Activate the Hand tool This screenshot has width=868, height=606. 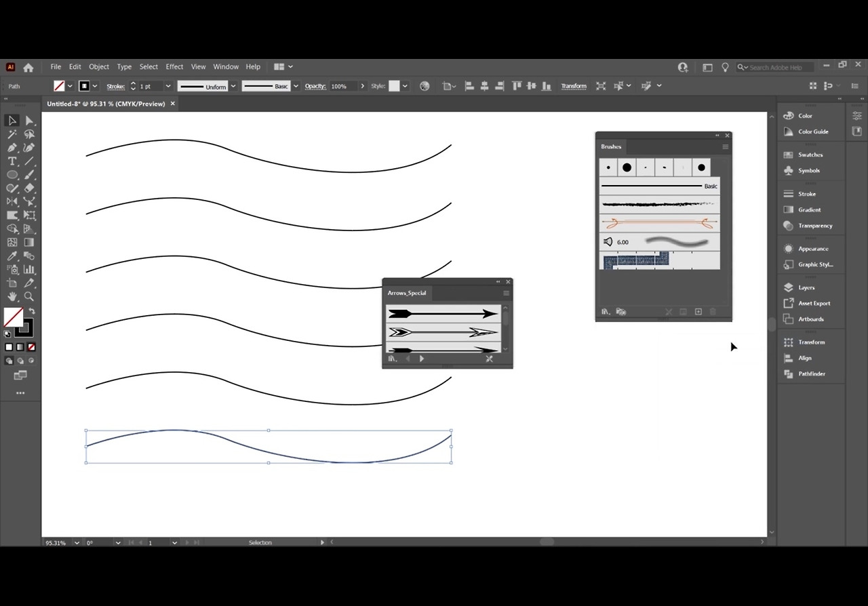click(x=12, y=297)
